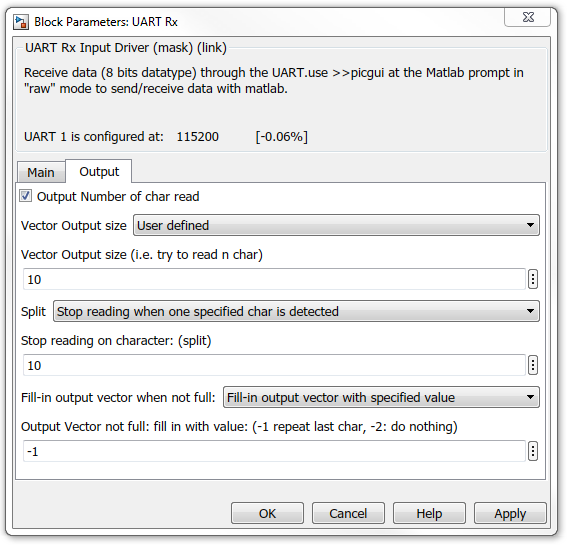Select the Output tab
Image resolution: width=567 pixels, height=546 pixels.
tap(99, 171)
